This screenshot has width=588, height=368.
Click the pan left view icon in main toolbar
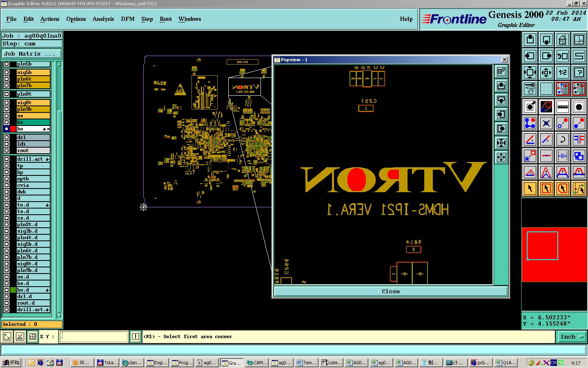(x=530, y=56)
